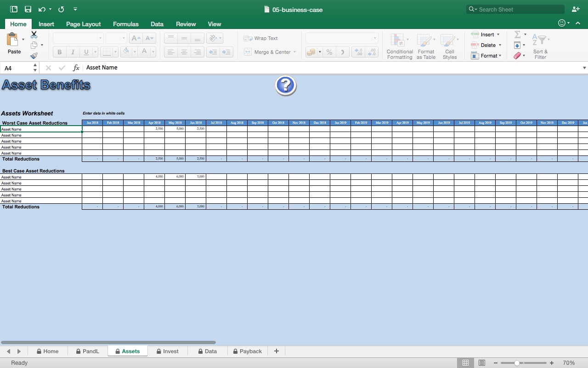This screenshot has height=368, width=588.
Task: Toggle Italic formatting
Action: click(x=72, y=52)
